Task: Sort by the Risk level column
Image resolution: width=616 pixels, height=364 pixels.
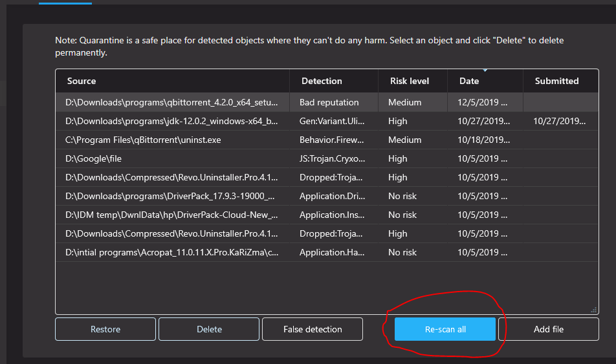Action: (410, 81)
